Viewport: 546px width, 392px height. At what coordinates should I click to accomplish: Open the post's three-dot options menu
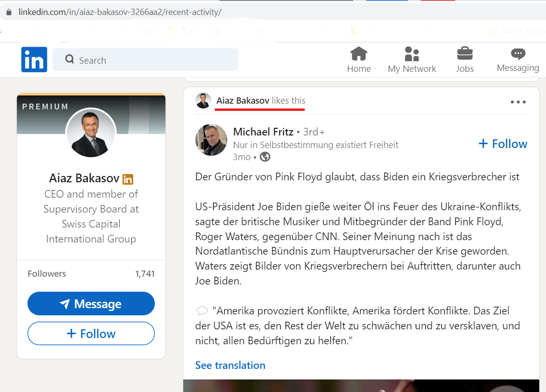pos(518,102)
